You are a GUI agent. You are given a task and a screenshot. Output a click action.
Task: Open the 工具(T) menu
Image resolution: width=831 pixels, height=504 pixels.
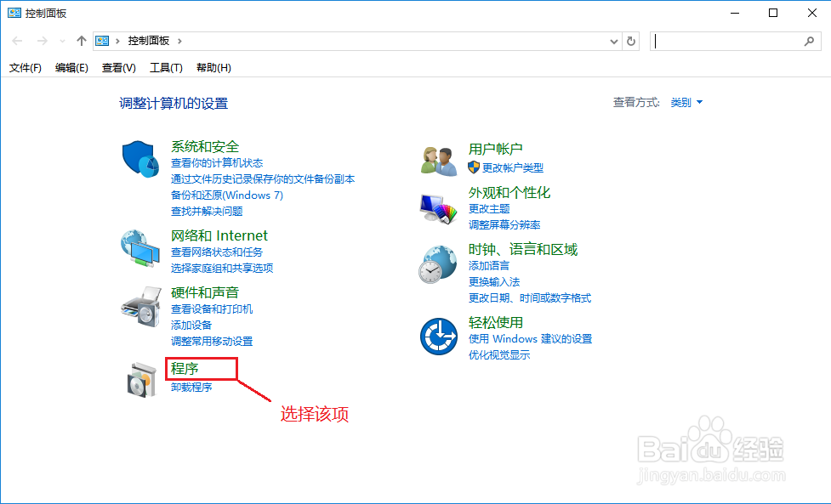click(166, 67)
